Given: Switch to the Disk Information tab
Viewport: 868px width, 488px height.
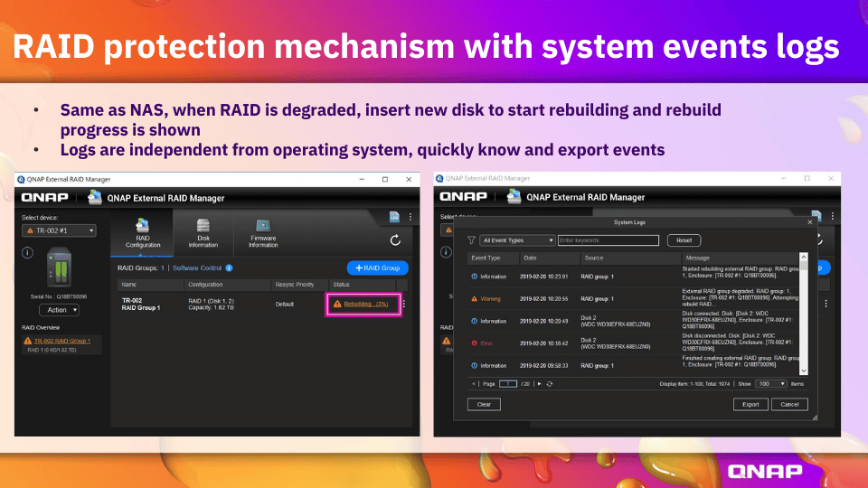Looking at the screenshot, I should tap(203, 233).
